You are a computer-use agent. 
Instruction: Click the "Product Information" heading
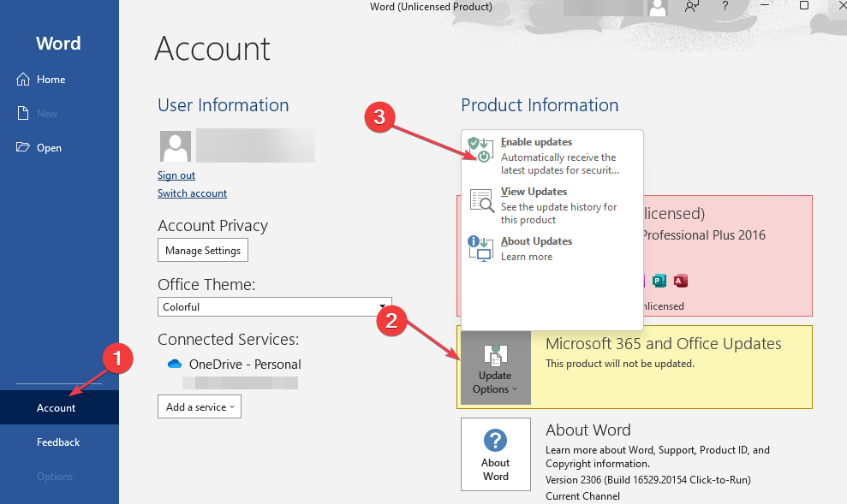coord(540,104)
